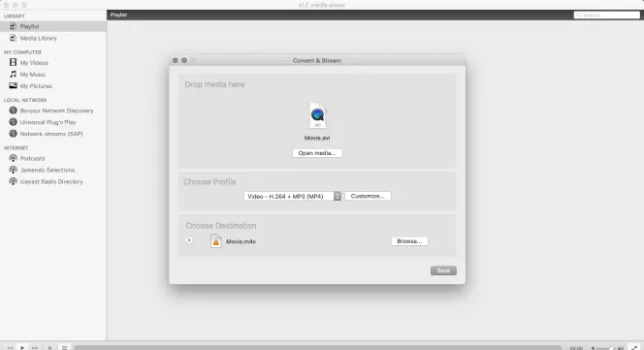Click the Bonjour Network Discovery globe icon

tap(14, 111)
